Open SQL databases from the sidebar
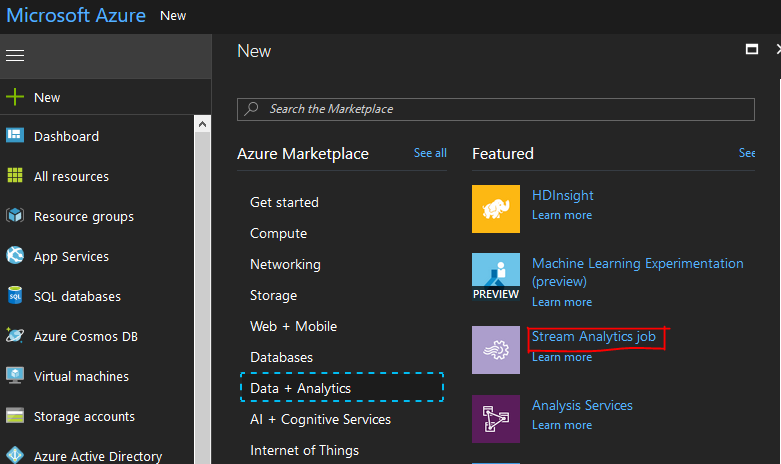The width and height of the screenshot is (781, 464). click(77, 297)
